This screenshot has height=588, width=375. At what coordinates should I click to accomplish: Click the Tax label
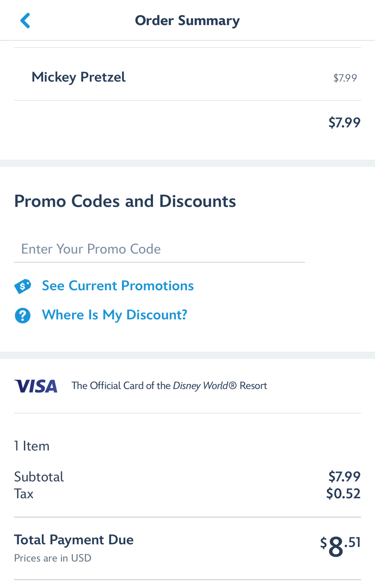tap(24, 494)
